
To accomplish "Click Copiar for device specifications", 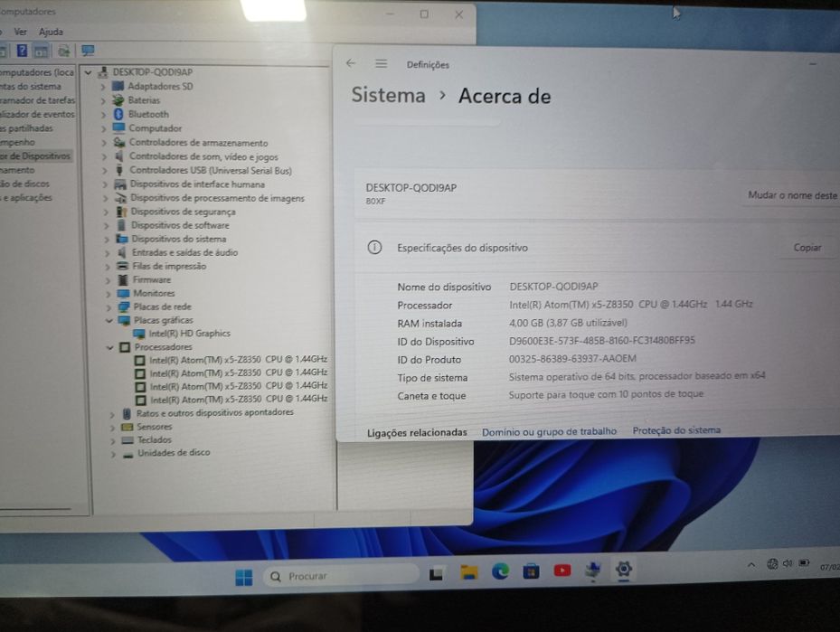I will pos(807,248).
